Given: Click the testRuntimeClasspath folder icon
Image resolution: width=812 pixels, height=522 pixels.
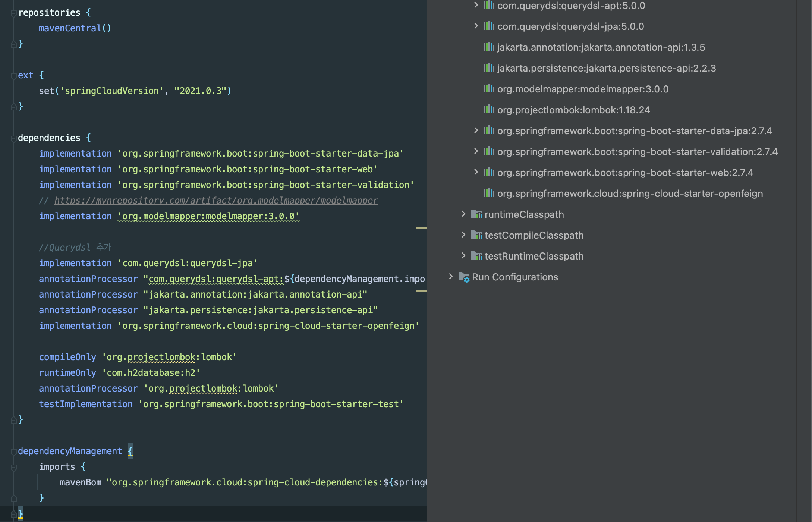Looking at the screenshot, I should tap(476, 256).
